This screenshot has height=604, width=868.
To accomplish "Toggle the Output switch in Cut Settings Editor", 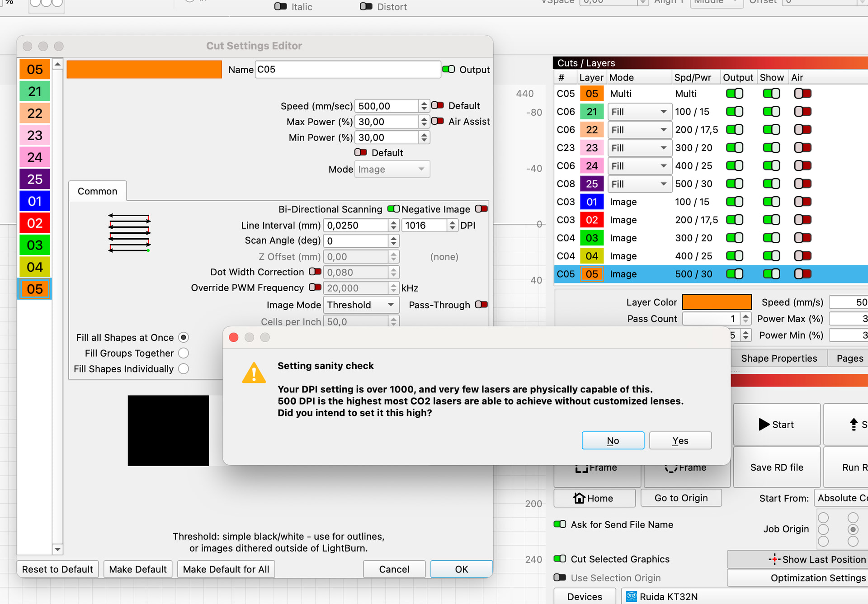I will (x=448, y=69).
